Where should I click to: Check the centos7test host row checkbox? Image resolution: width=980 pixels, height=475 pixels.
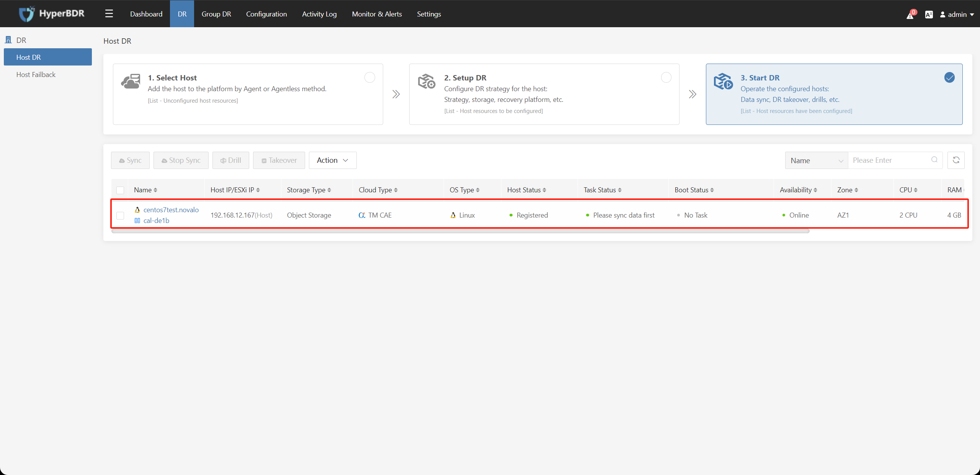(x=120, y=216)
